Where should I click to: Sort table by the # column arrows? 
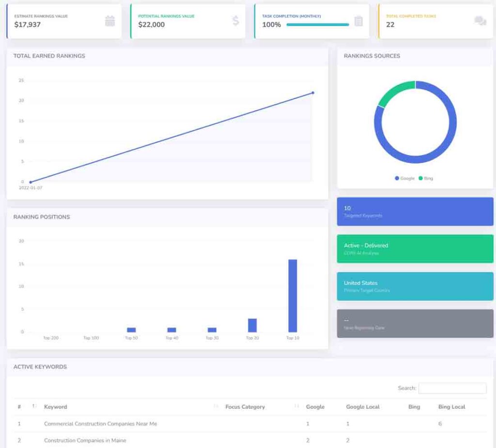(34, 406)
